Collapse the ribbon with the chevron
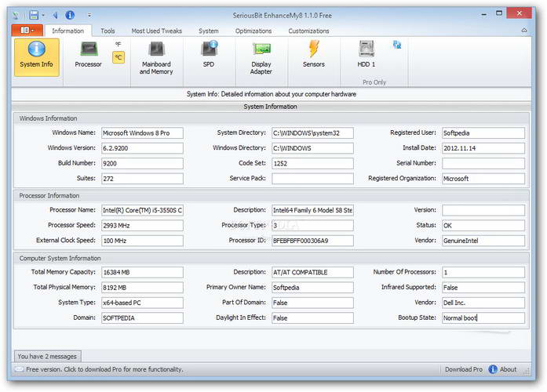Image resolution: width=547 pixels, height=392 pixels. 526,30
